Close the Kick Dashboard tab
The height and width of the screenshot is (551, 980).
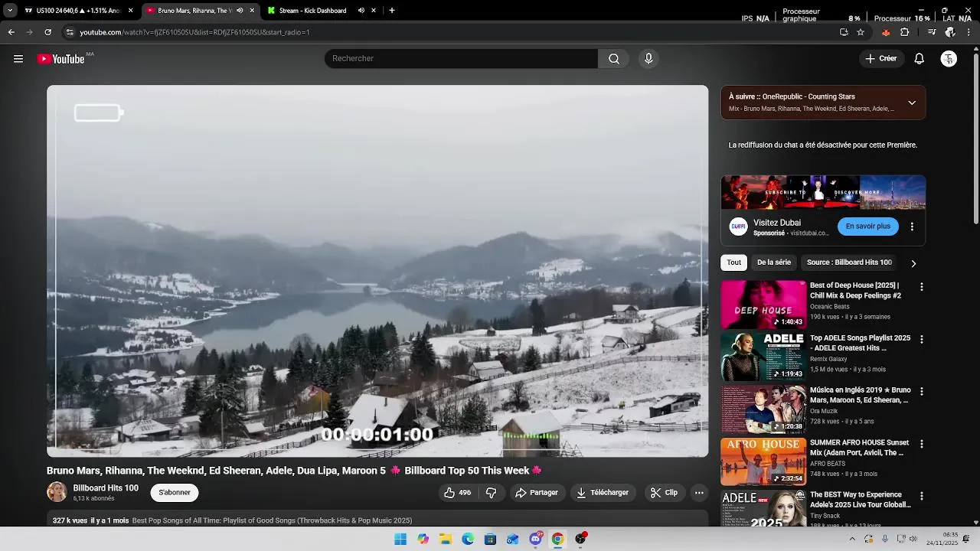[x=374, y=11]
